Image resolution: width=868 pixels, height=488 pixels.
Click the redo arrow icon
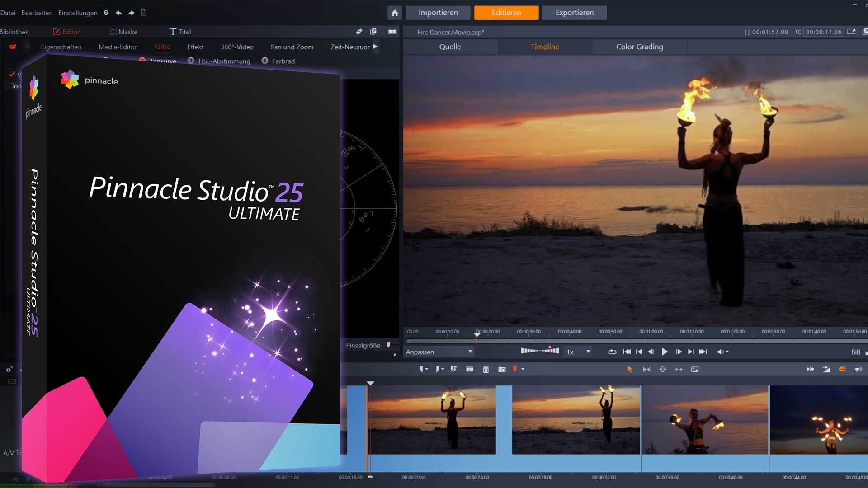tap(131, 13)
